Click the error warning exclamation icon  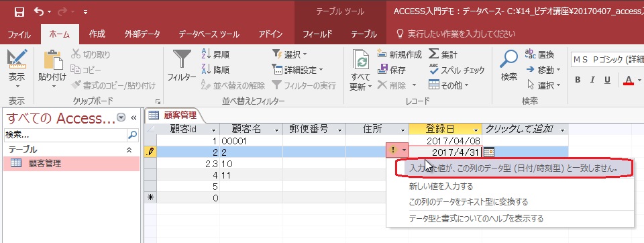[x=393, y=150]
